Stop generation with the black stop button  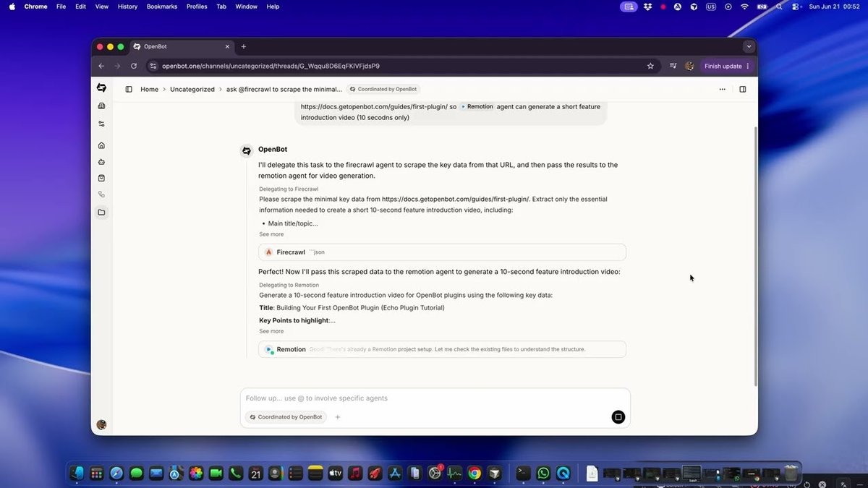pyautogui.click(x=618, y=417)
